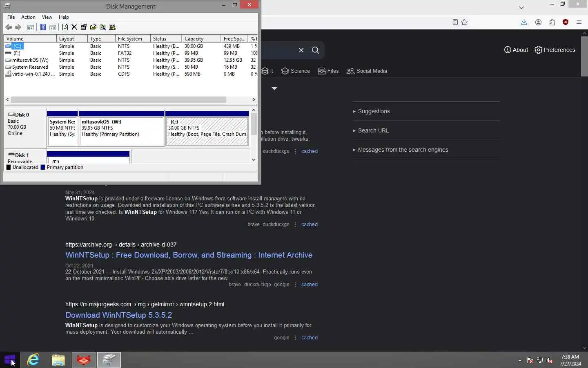Screen dimensions: 588x368
Task: Switch to the Science search category
Action: [296, 71]
